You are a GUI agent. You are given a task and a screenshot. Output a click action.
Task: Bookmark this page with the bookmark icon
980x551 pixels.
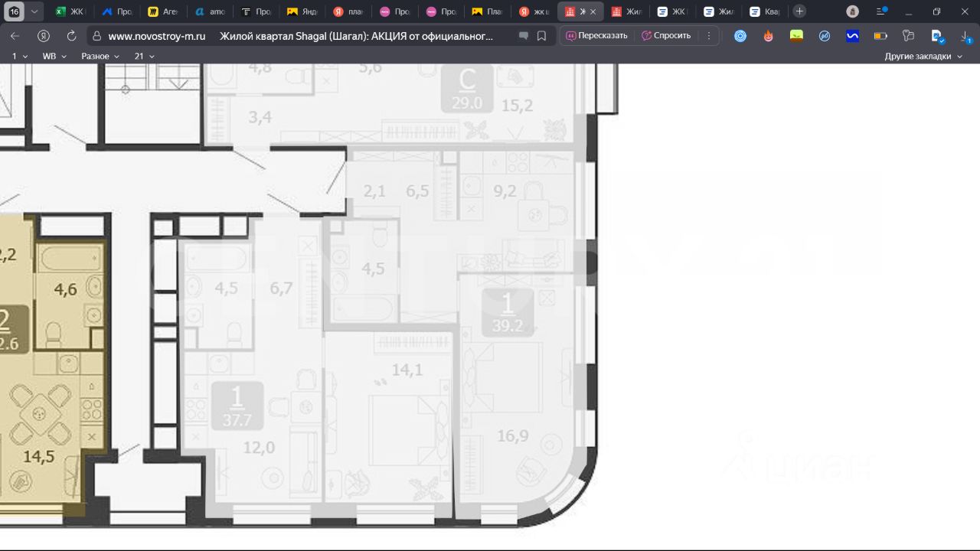coord(541,36)
